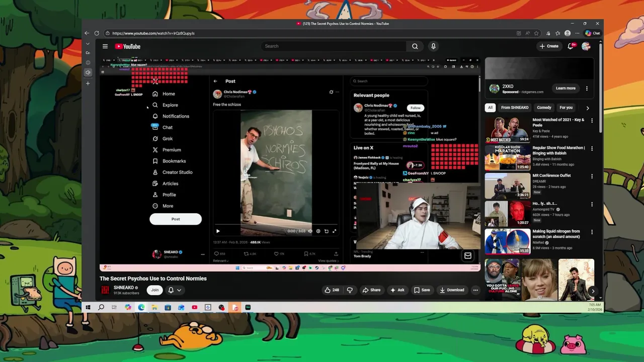The width and height of the screenshot is (644, 362).
Task: Dislike the video with thumbs down
Action: 350,290
